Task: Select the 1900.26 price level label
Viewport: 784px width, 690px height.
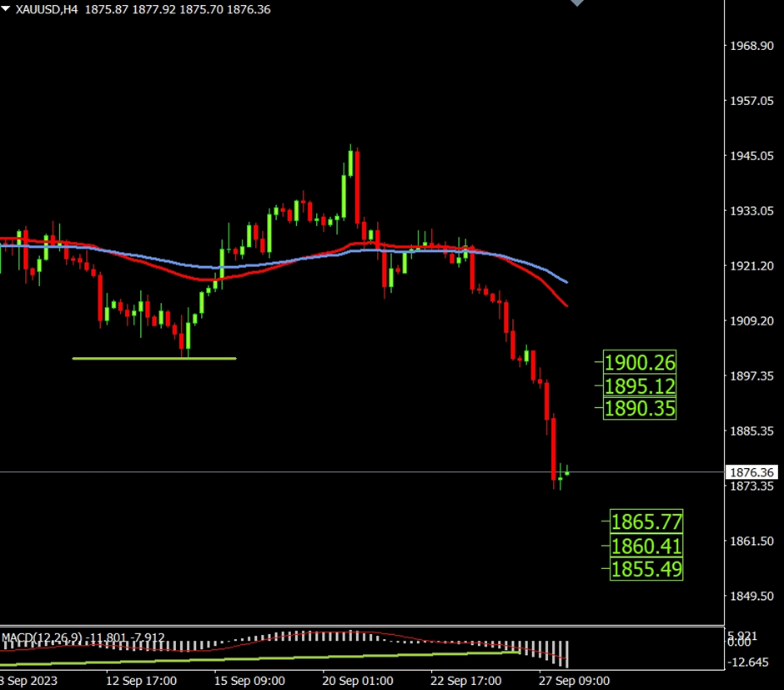Action: click(640, 363)
